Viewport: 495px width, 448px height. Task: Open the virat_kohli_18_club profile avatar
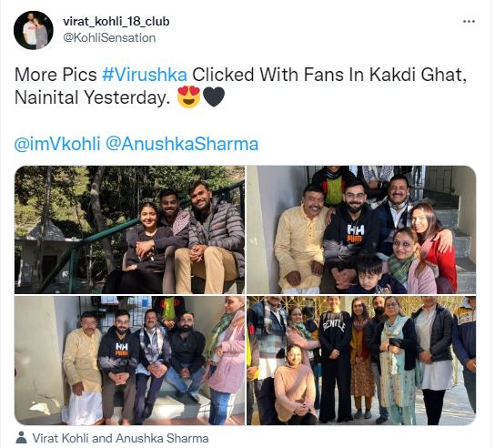click(34, 30)
